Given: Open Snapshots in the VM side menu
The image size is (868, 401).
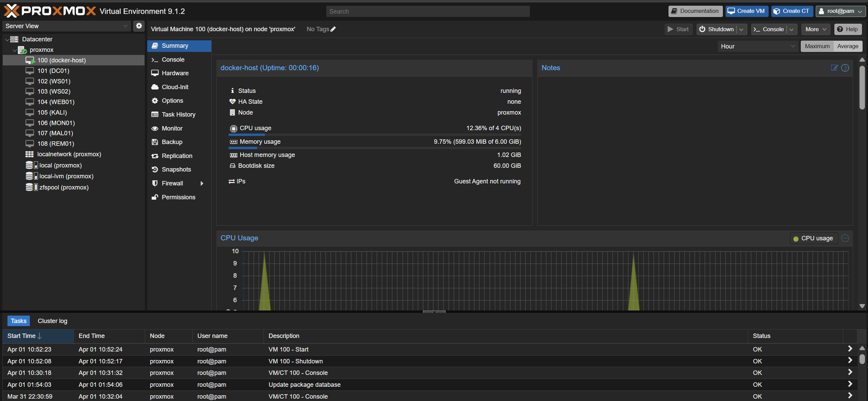Looking at the screenshot, I should [176, 169].
